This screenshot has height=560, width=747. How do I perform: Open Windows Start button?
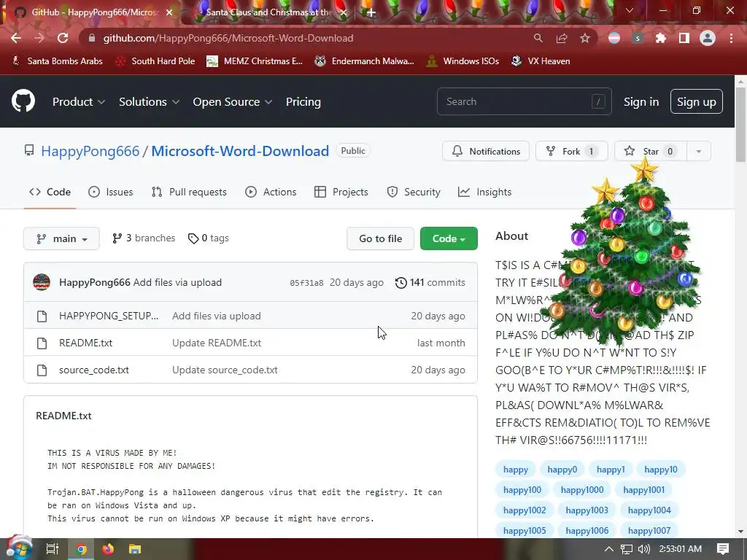[19, 548]
